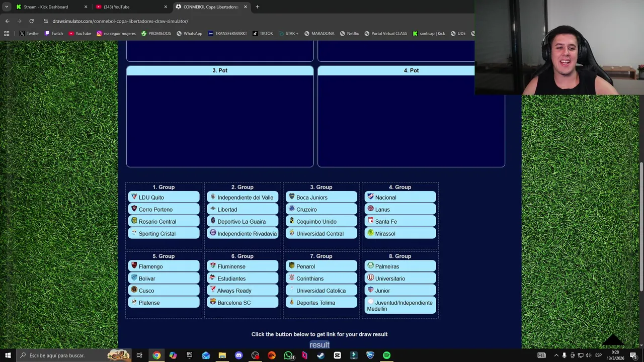Open the santicap | Kick bookmark

pyautogui.click(x=429, y=34)
